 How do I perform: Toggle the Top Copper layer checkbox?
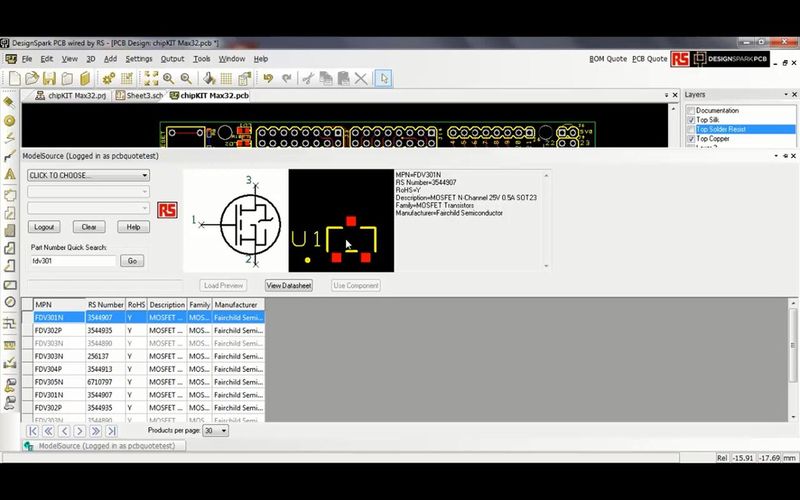(691, 139)
